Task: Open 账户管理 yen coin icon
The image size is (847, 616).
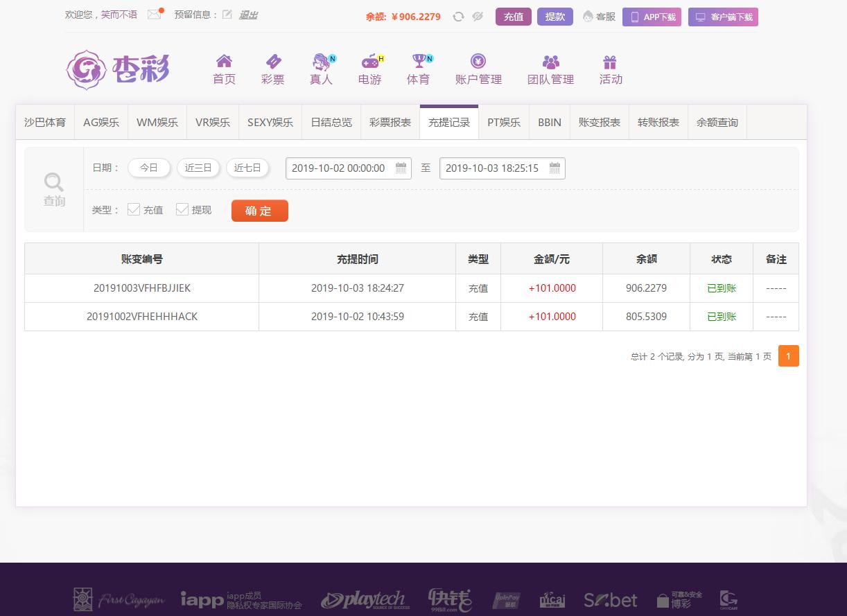Action: [478, 62]
